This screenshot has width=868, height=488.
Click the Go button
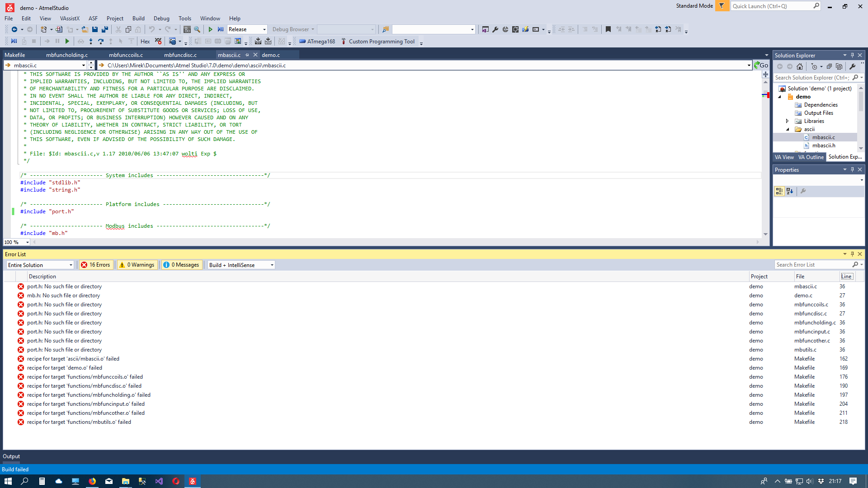[x=761, y=66]
